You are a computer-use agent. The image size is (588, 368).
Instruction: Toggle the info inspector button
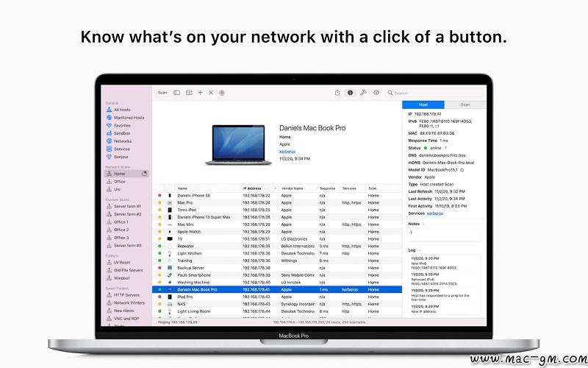point(350,93)
